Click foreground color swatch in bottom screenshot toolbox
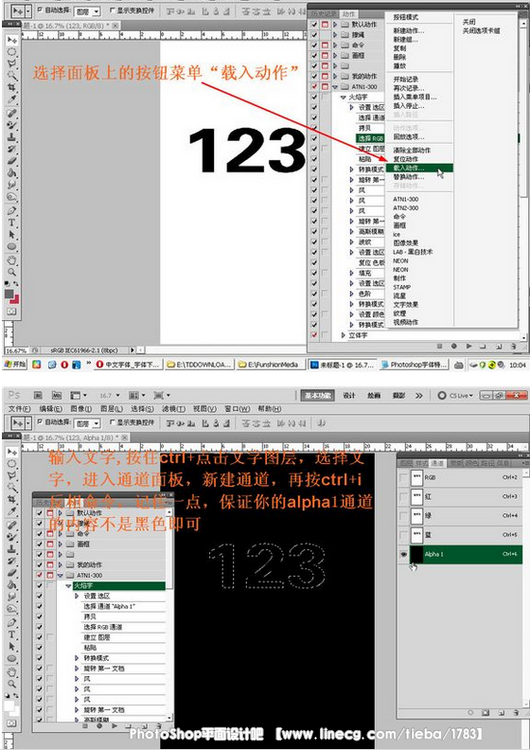This screenshot has height=750, width=530. tap(9, 706)
